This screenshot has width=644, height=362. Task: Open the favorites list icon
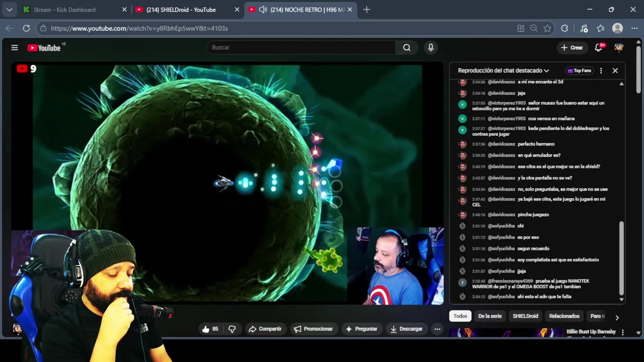tap(601, 28)
